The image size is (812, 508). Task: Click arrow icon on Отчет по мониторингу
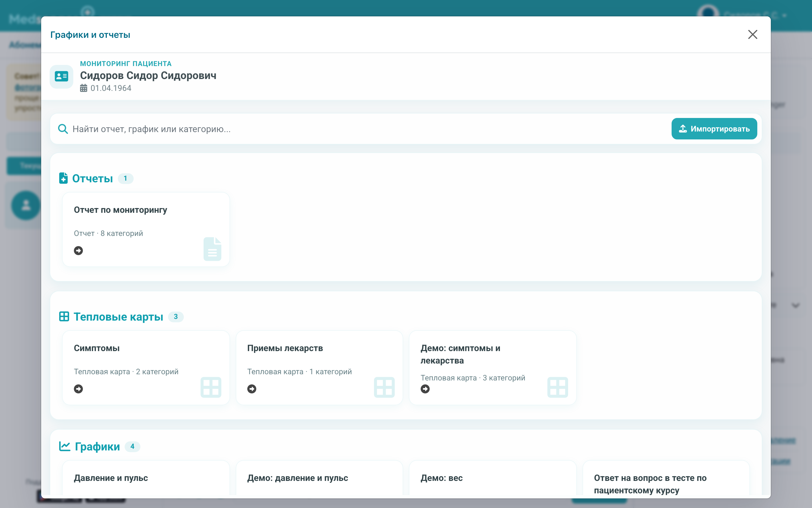tap(78, 251)
